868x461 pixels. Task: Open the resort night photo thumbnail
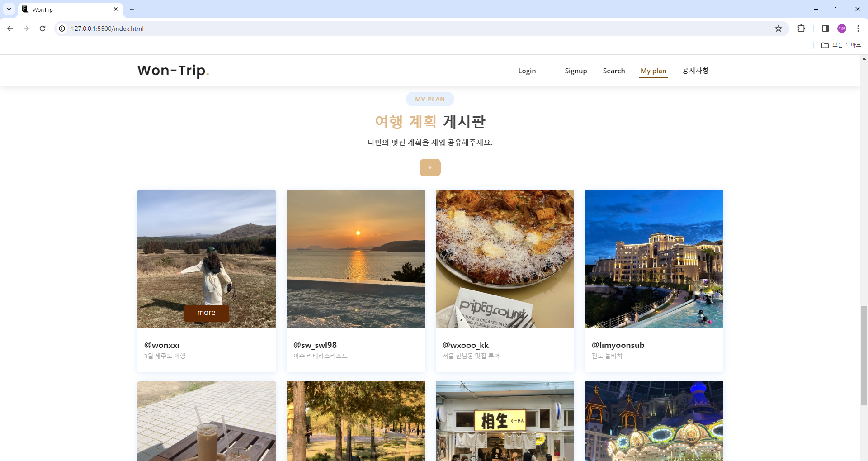click(x=654, y=259)
